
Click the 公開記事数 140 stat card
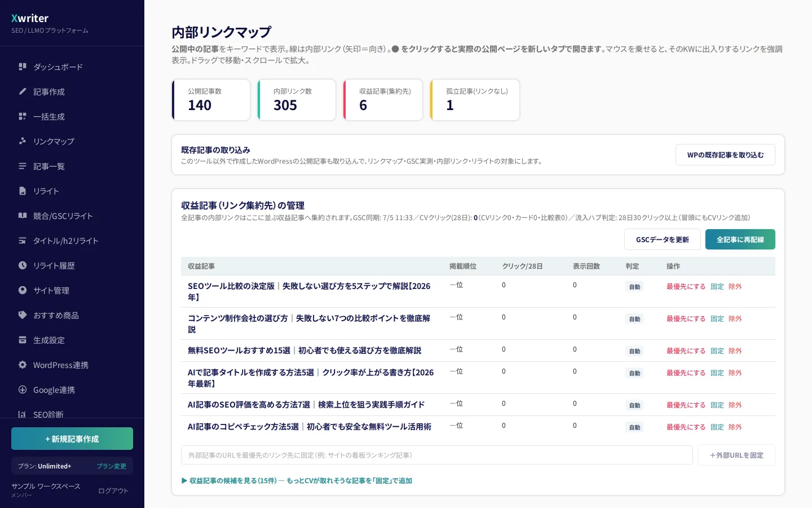[x=211, y=100]
